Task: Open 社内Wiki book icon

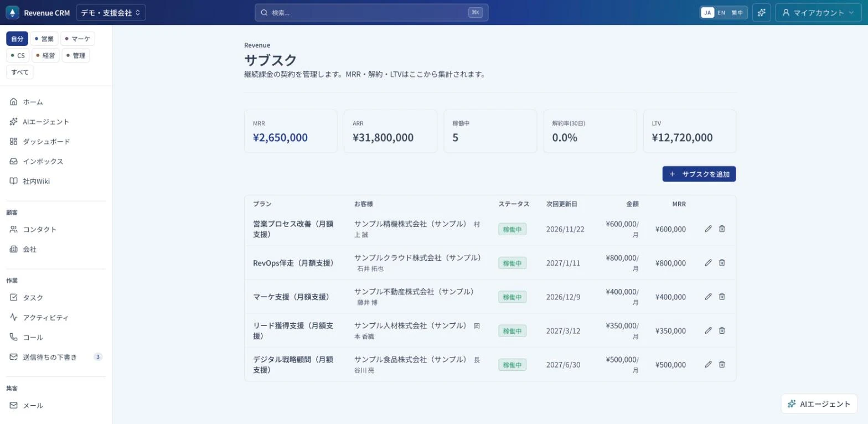Action: point(13,181)
